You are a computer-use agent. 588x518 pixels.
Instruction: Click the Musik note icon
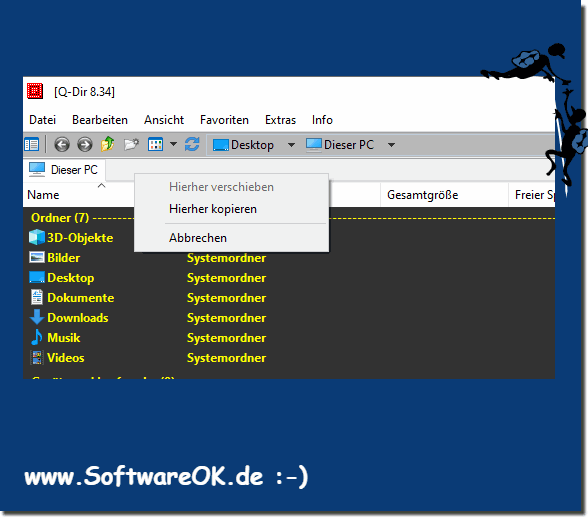[37, 337]
